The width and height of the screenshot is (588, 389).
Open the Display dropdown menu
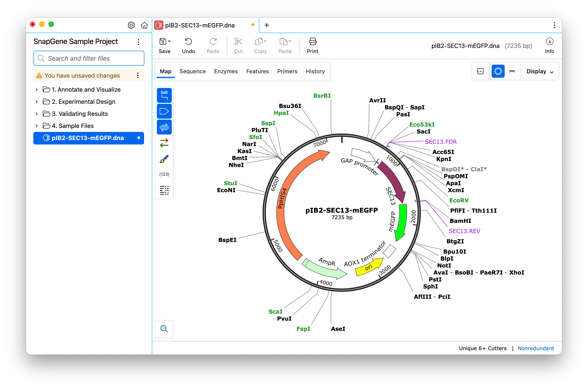point(540,71)
